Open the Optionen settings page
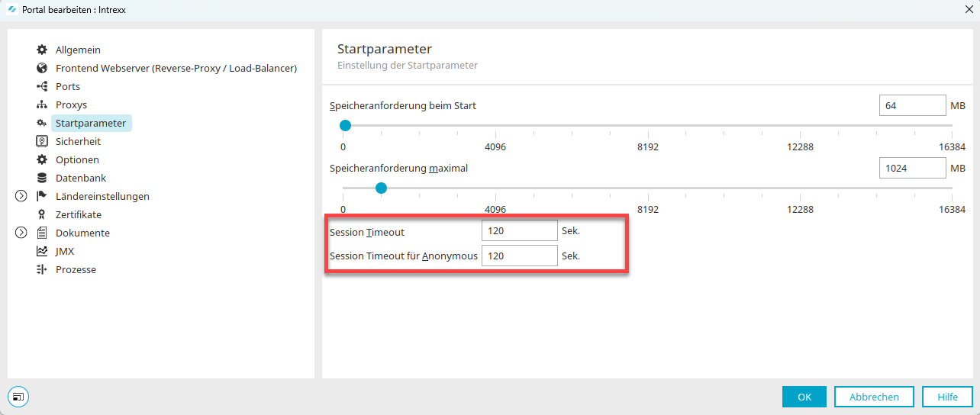 [77, 159]
